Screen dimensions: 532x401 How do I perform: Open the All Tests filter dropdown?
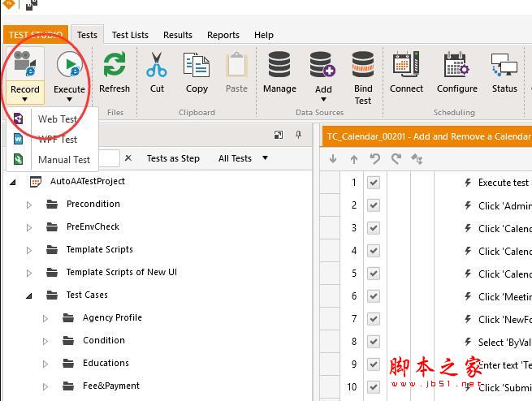click(265, 158)
